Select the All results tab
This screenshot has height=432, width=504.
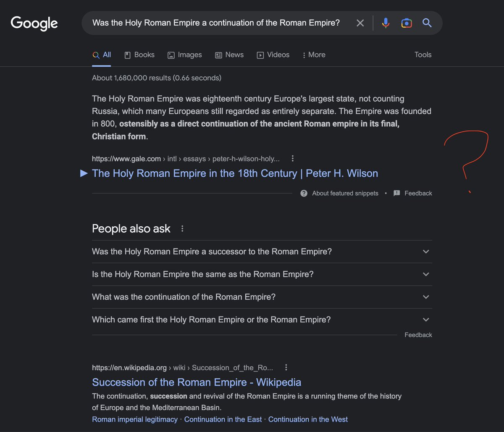pyautogui.click(x=102, y=55)
